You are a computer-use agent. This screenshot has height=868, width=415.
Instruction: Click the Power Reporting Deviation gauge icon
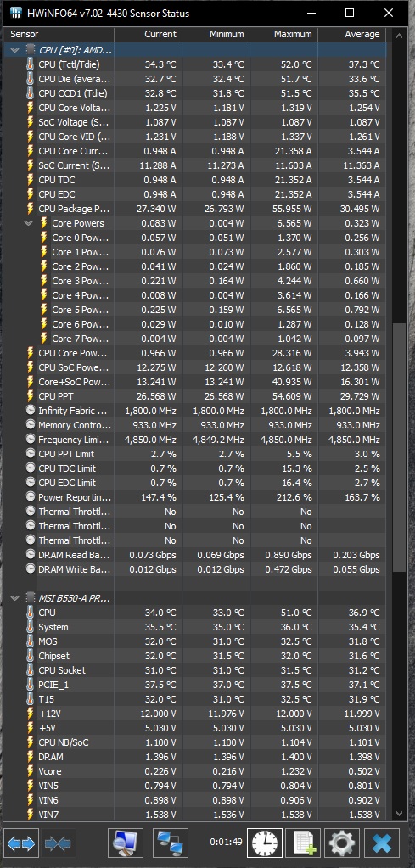point(30,496)
